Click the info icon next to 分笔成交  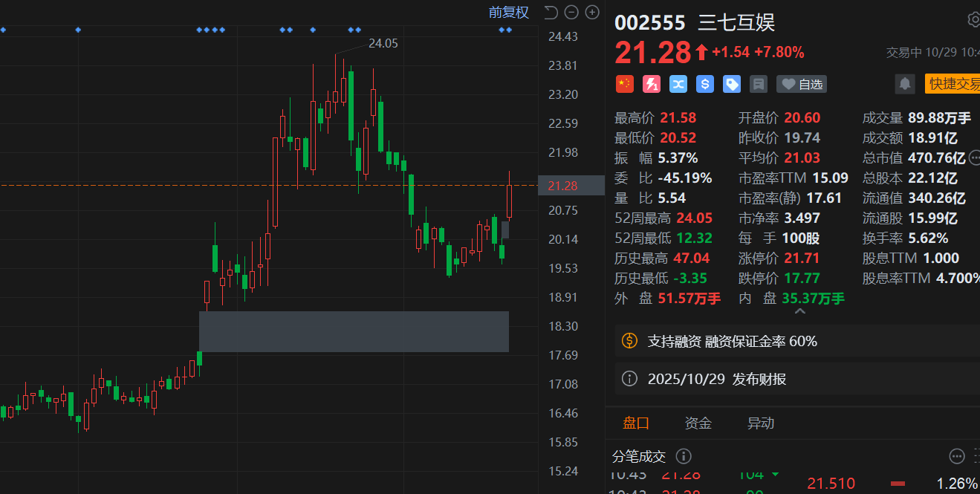684,456
